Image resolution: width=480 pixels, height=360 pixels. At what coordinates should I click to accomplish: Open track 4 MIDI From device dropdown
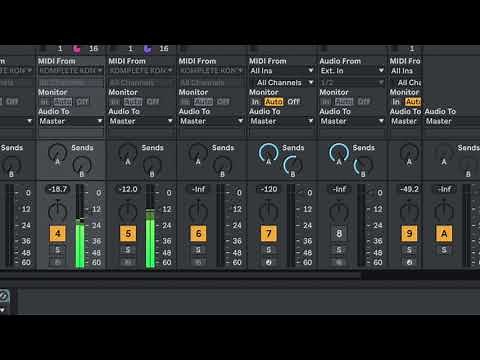click(x=71, y=71)
